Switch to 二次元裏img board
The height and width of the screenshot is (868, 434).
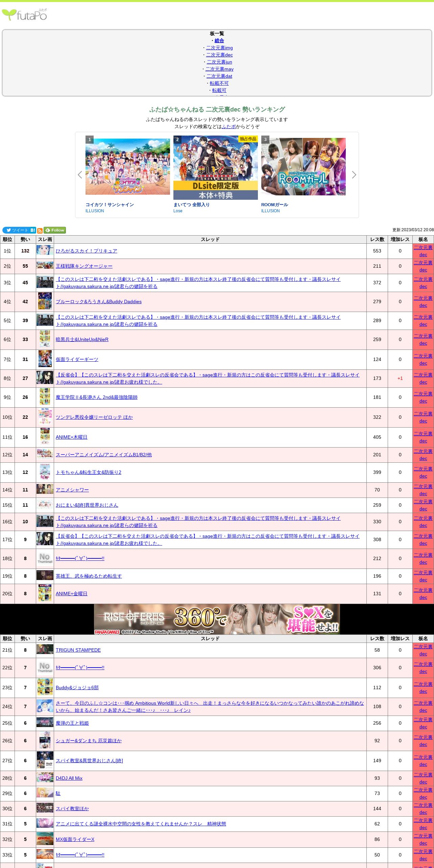(x=219, y=48)
